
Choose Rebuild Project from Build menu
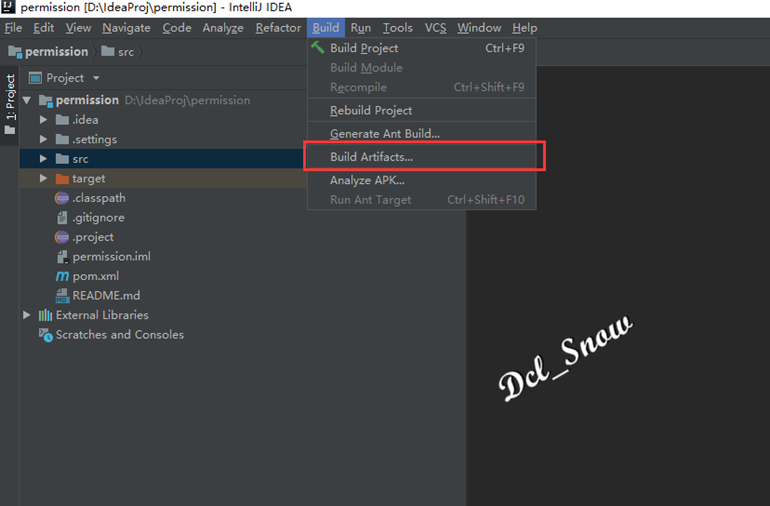click(422, 111)
